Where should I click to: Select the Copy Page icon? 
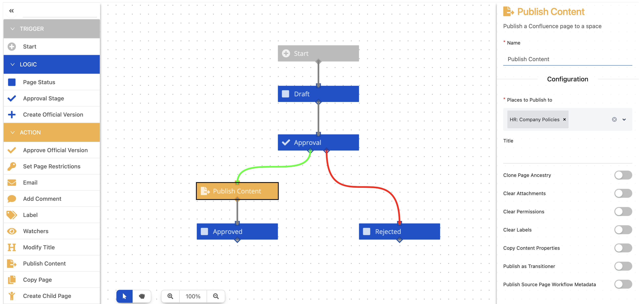[12, 280]
